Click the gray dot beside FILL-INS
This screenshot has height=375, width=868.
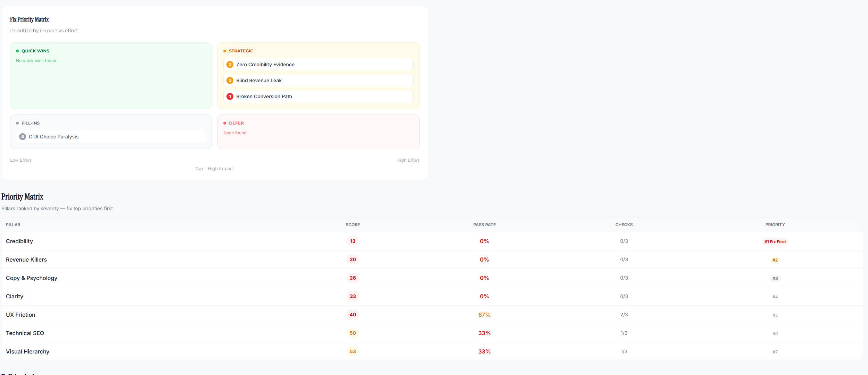coord(17,123)
